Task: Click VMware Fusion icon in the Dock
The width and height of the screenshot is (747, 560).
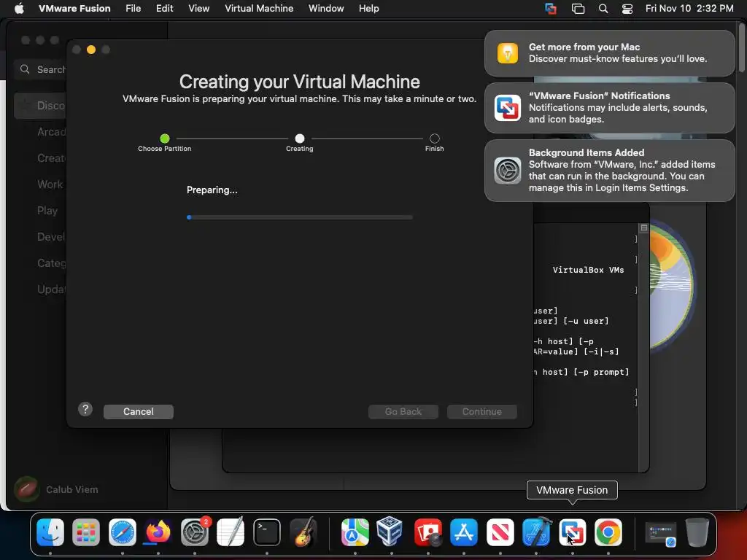Action: click(573, 532)
